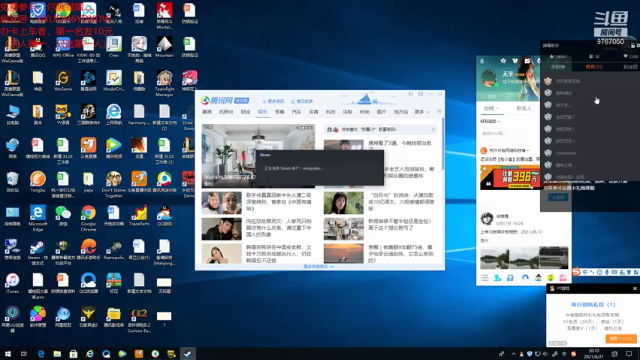The width and height of the screenshot is (640, 360).
Task: Switch to 科技 tab in Tencent news window
Action: point(330,112)
